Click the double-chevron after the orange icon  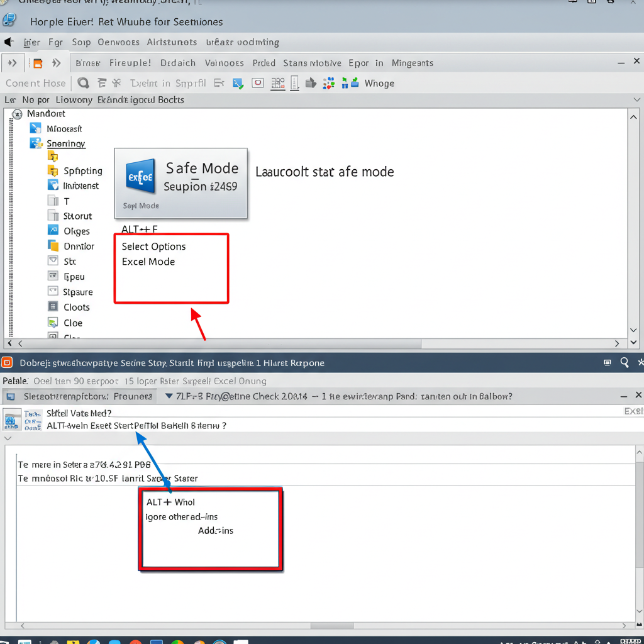56,63
